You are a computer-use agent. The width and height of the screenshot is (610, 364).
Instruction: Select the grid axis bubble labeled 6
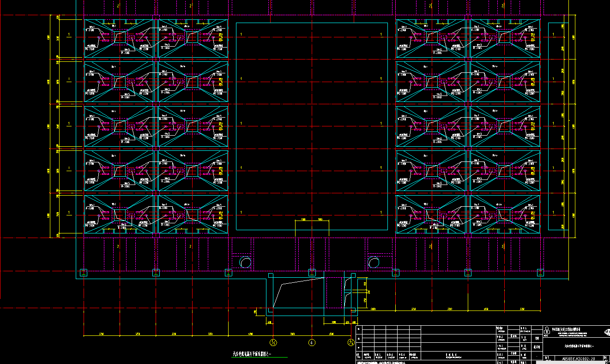tap(312, 342)
